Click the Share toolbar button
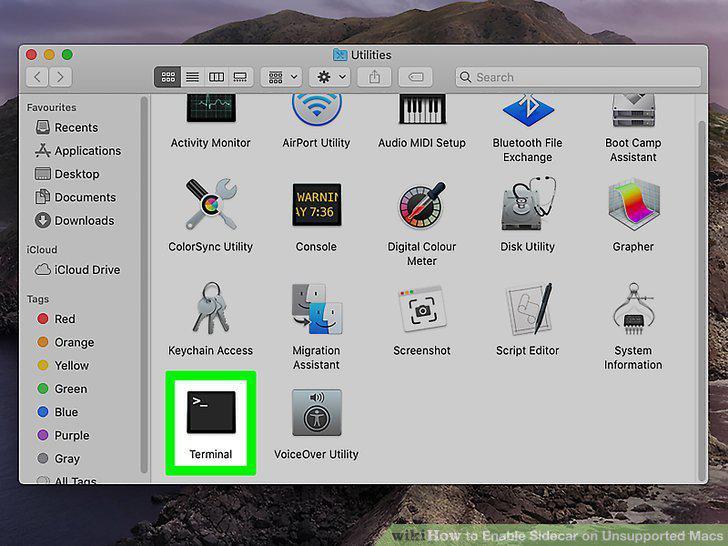Viewport: 728px width, 546px height. pos(375,77)
